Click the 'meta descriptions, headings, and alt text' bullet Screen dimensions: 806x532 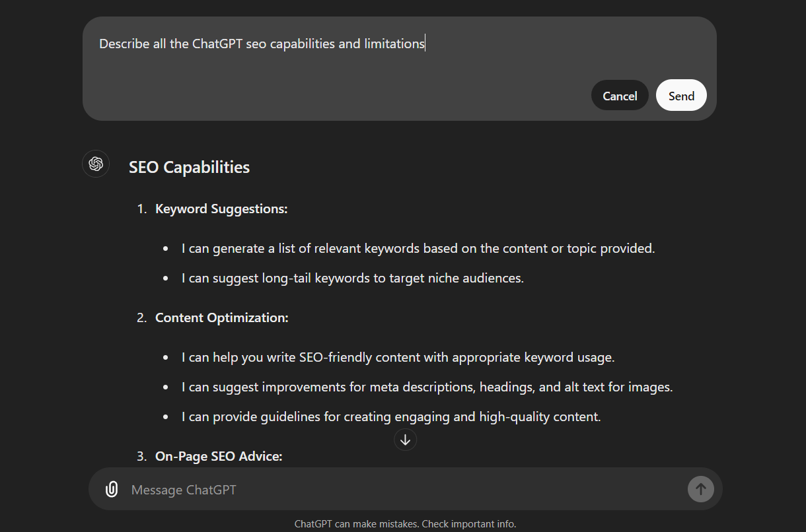click(x=427, y=387)
